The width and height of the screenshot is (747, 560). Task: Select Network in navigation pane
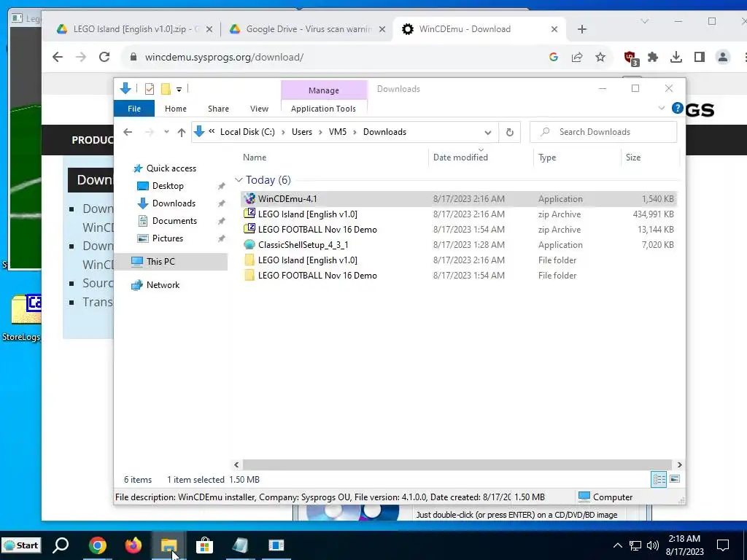pyautogui.click(x=163, y=285)
